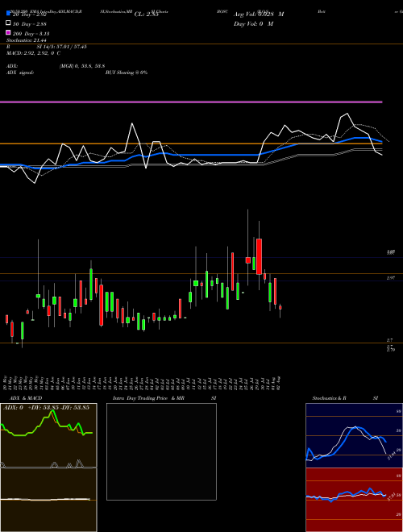Click the white 50 Day legend swatch

(9, 23)
